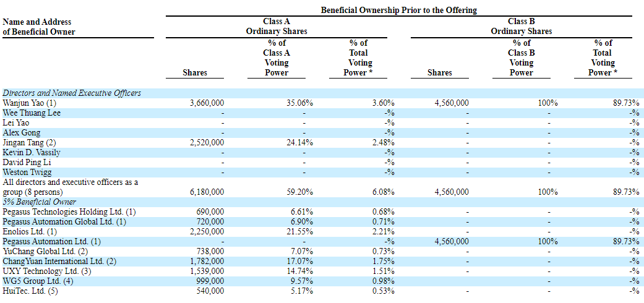This screenshot has width=644, height=303.
Task: Select the 'Enolios Ltd. (1)' row label
Action: pos(31,231)
